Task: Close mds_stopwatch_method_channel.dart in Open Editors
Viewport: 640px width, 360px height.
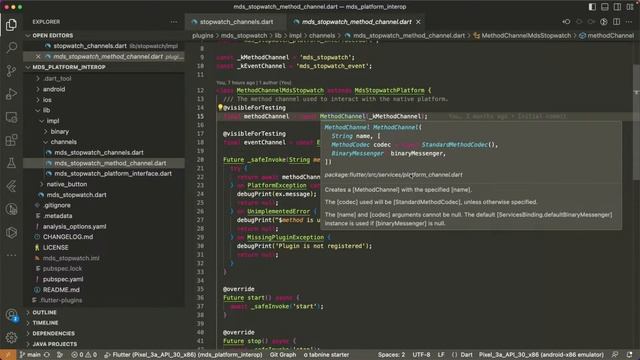Action: 38,57
